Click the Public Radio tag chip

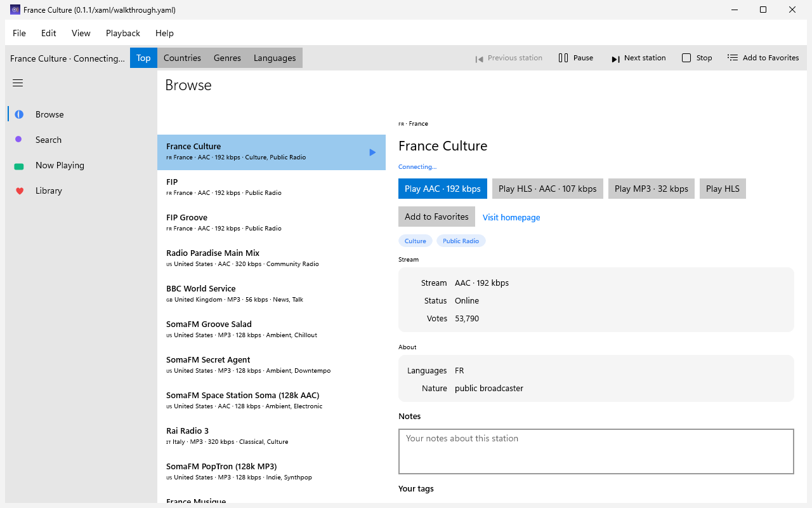tap(461, 241)
